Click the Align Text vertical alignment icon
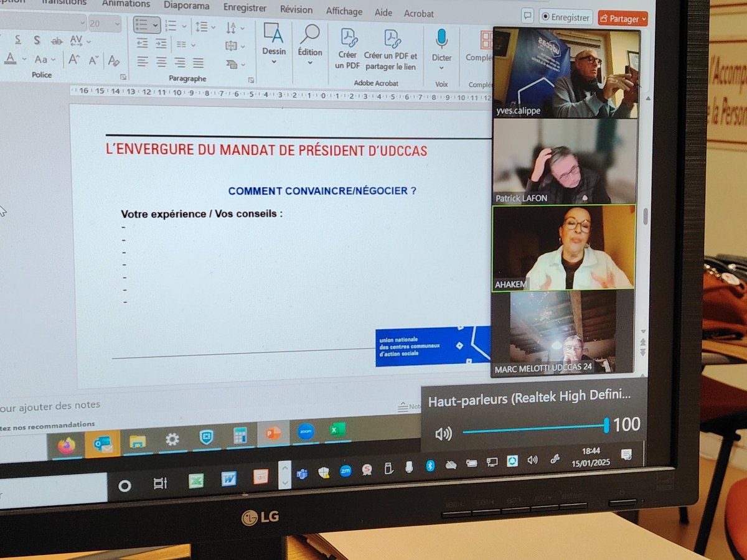 tap(232, 45)
